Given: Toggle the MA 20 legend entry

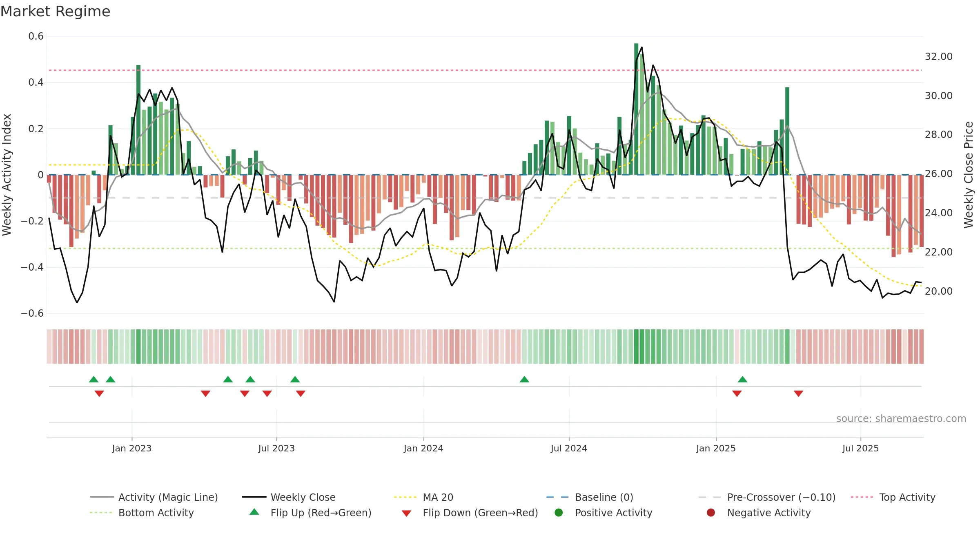Looking at the screenshot, I should click(423, 497).
